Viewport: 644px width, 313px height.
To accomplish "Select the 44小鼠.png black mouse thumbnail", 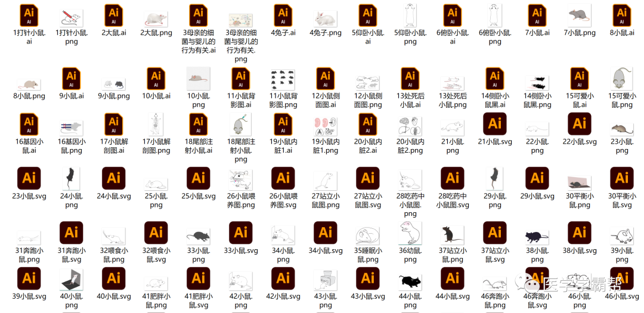I will coord(410,282).
